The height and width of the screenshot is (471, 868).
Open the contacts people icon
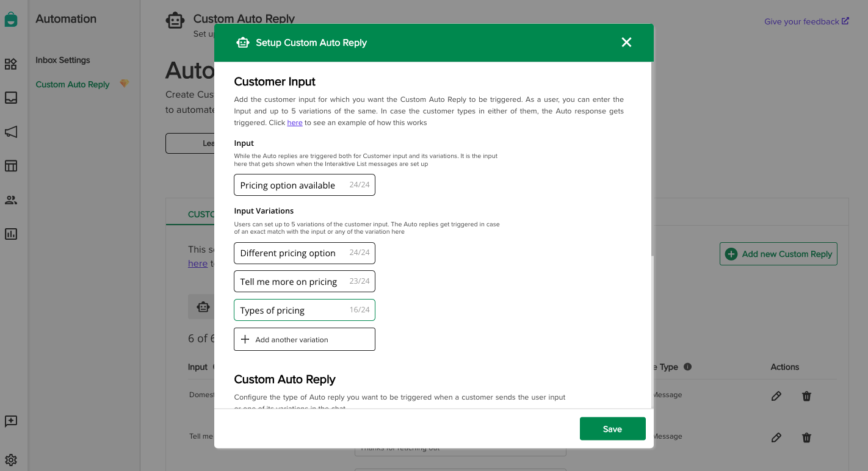tap(11, 200)
